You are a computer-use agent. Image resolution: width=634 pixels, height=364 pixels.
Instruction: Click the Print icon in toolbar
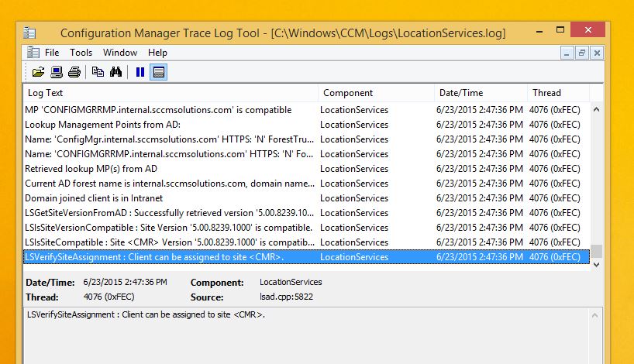74,72
